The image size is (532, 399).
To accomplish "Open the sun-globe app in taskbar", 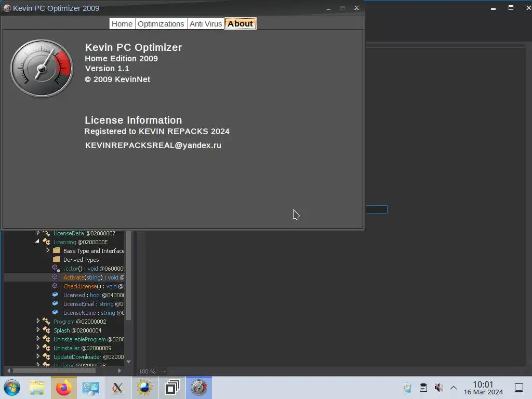I will click(144, 388).
